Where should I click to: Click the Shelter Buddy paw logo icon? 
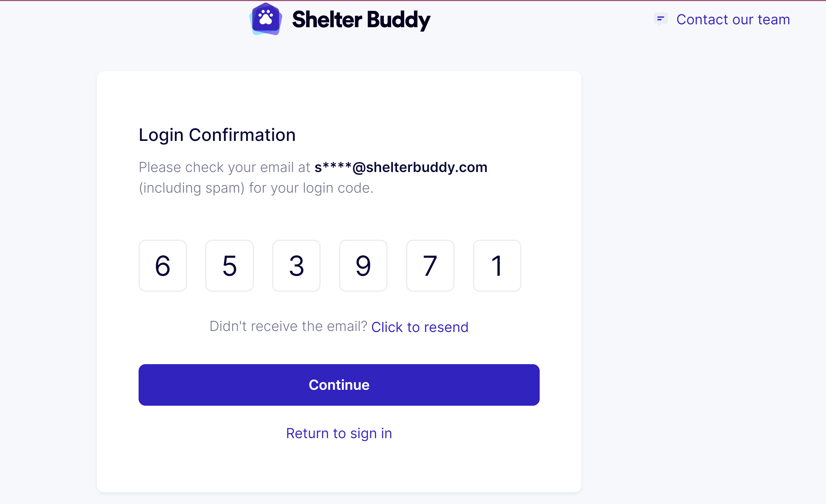coord(266,19)
